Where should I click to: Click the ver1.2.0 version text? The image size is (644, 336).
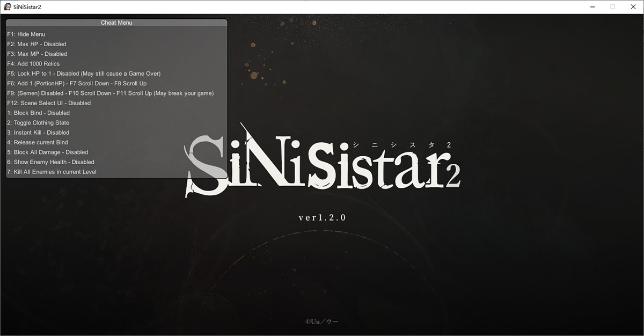(x=322, y=217)
